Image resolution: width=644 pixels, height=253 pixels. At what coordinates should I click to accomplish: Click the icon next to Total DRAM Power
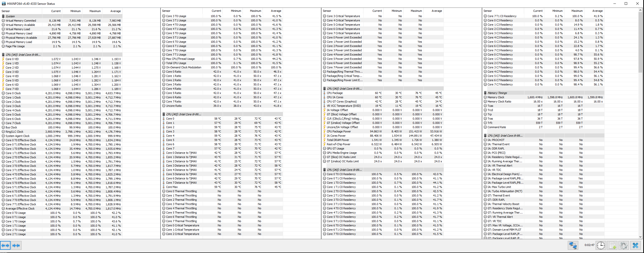pos(325,140)
